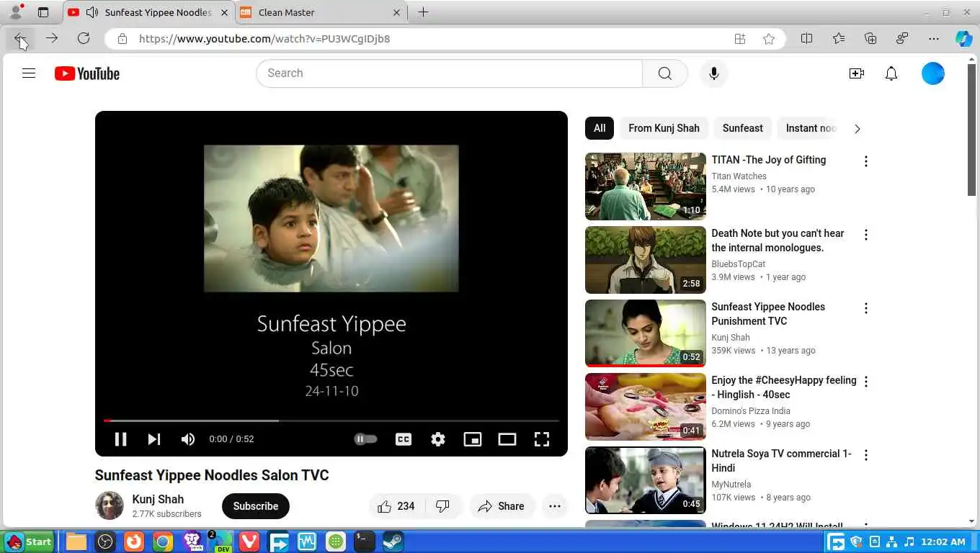The height and width of the screenshot is (553, 980).
Task: Open TITAN The Joy of Gifting thumbnail
Action: [x=646, y=186]
